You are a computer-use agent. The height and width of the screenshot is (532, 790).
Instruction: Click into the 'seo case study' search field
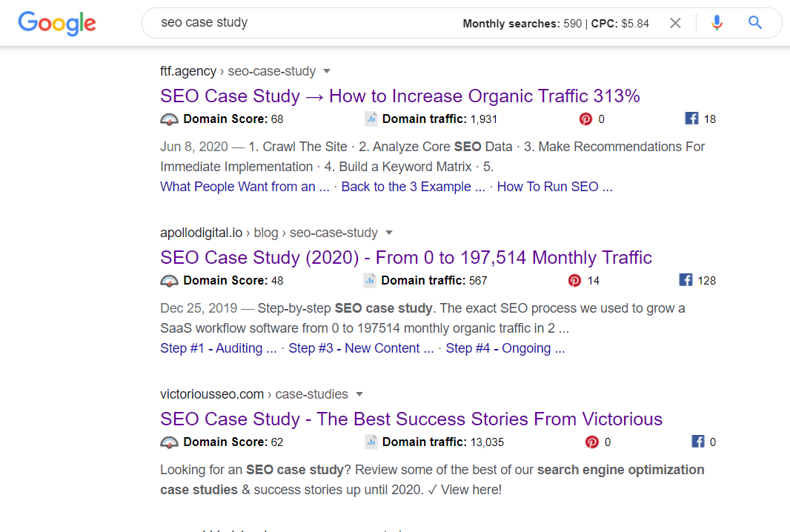[302, 23]
